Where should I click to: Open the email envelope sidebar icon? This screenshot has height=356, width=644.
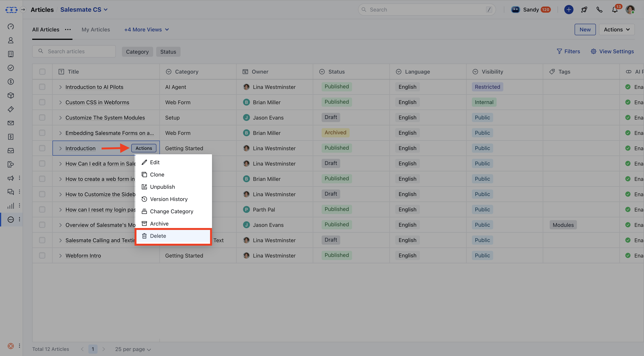(11, 123)
